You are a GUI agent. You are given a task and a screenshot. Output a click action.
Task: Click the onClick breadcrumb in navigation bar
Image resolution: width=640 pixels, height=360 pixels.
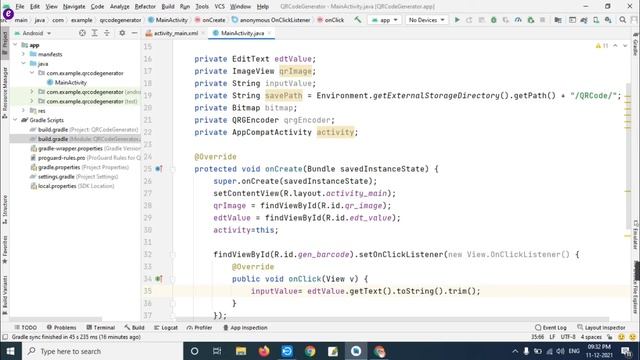tap(331, 20)
